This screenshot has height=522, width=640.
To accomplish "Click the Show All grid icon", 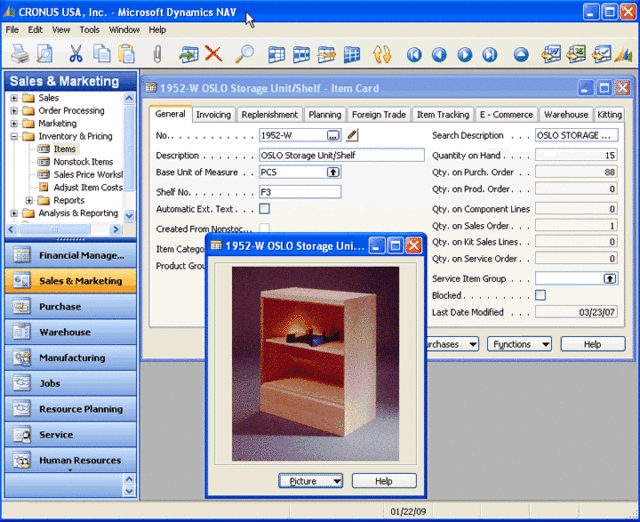I will 351,54.
